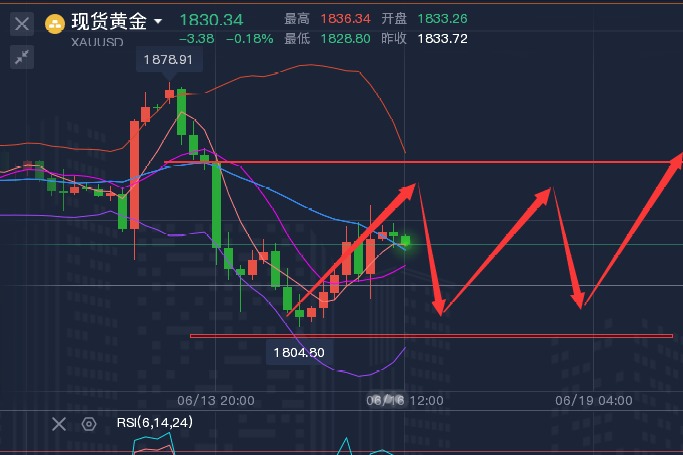Click the shrink chart arrows icon
The image size is (683, 455).
22,57
